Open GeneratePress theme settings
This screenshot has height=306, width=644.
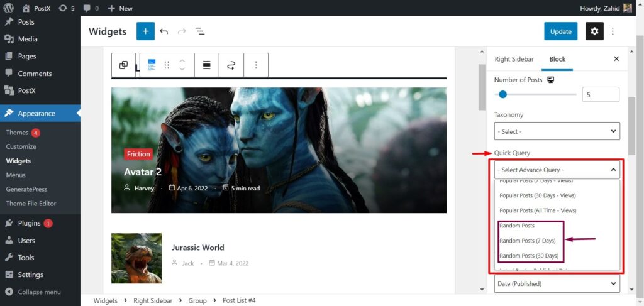[26, 189]
